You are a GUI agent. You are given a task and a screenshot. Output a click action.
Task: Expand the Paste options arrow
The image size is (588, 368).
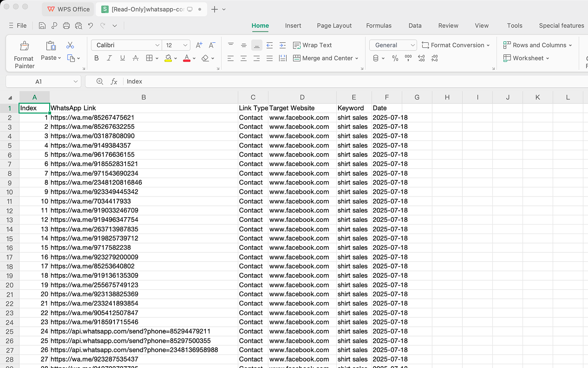coord(59,58)
